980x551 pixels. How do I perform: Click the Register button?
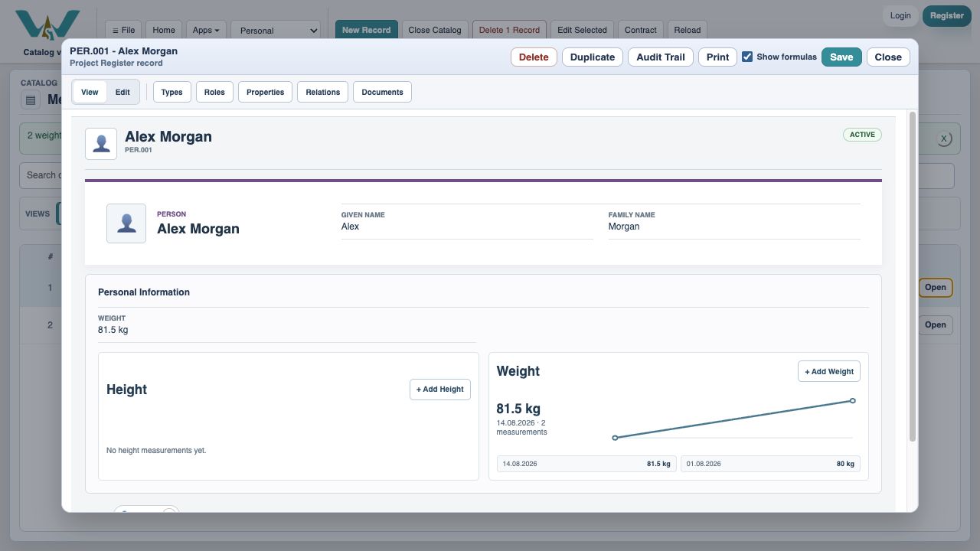tap(947, 15)
